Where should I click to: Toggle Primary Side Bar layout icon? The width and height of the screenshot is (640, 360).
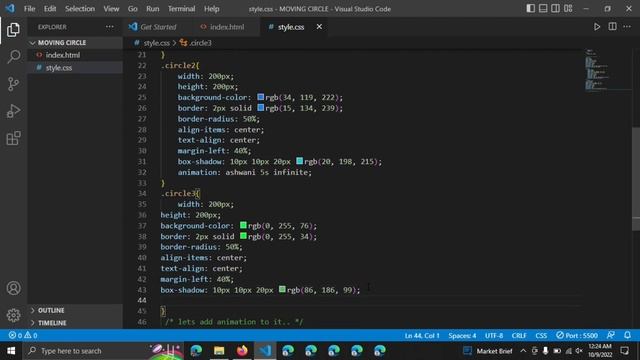[x=530, y=9]
